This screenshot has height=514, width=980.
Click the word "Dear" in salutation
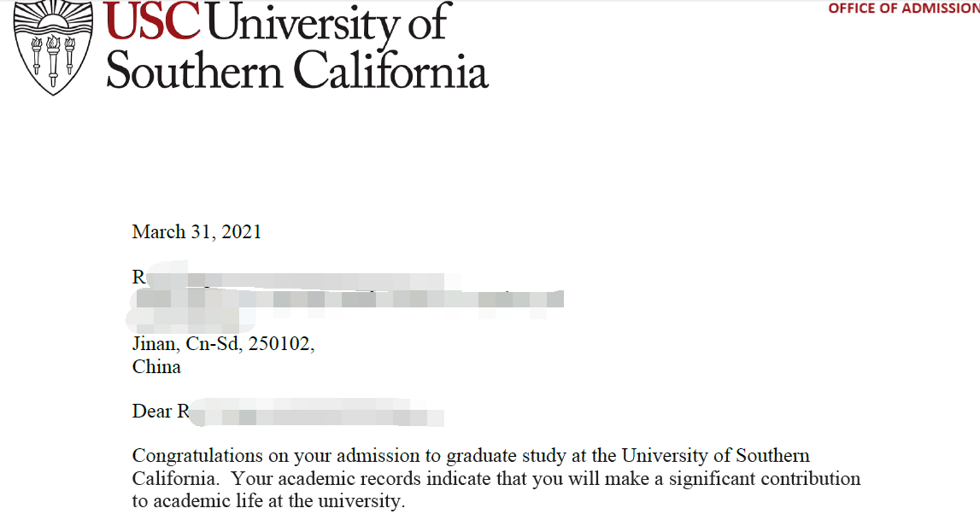pos(152,412)
